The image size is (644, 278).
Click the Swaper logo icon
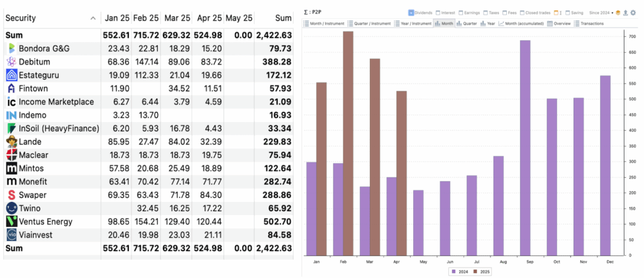(x=11, y=195)
